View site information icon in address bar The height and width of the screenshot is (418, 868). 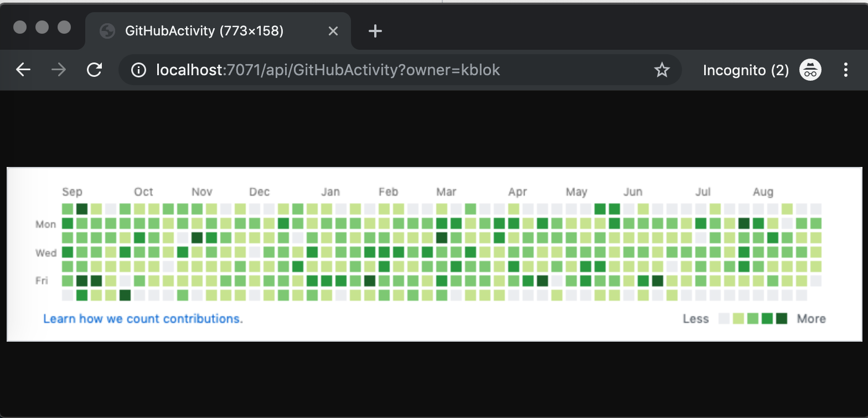(x=138, y=70)
